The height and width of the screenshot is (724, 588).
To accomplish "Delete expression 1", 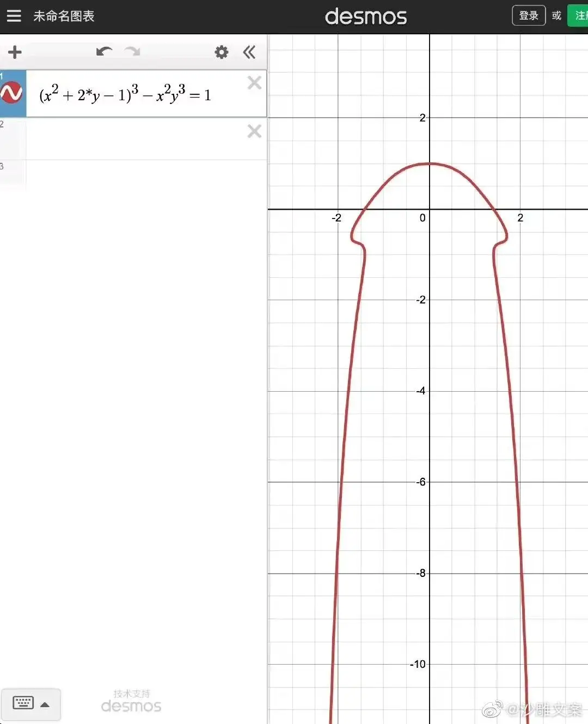I will tap(254, 83).
